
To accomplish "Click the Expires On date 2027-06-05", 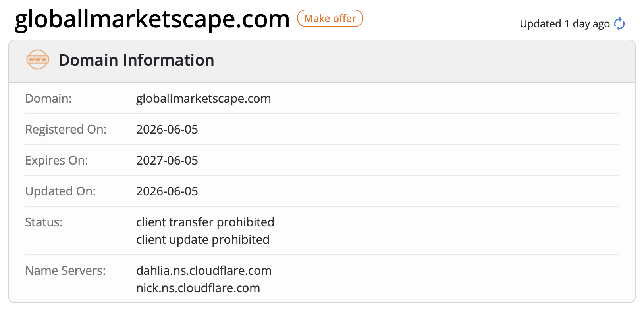I will 167,161.
